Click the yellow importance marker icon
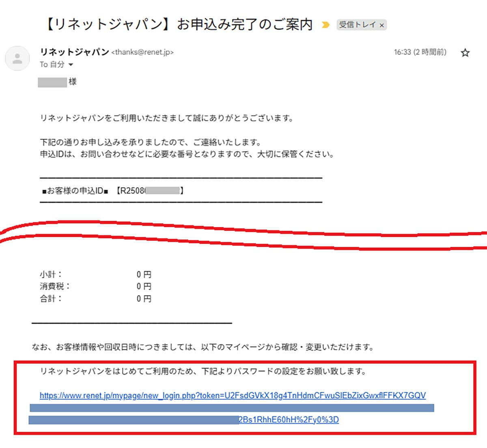 [x=325, y=25]
